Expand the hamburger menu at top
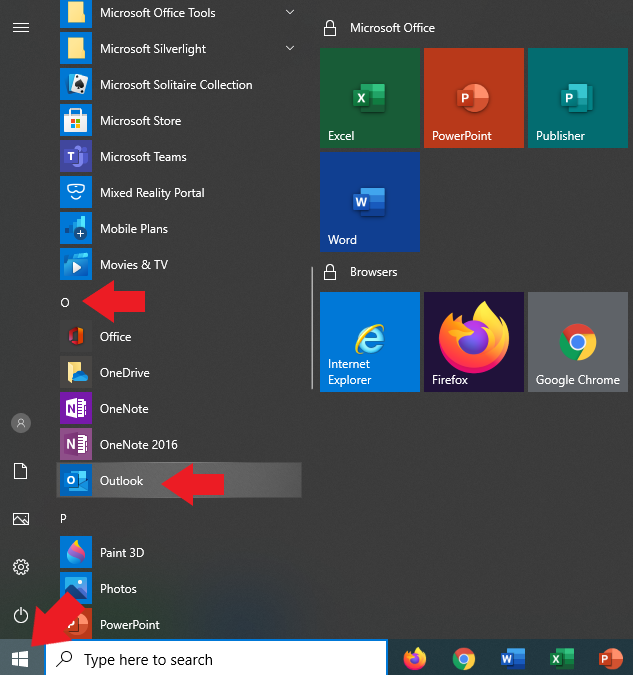 21,28
